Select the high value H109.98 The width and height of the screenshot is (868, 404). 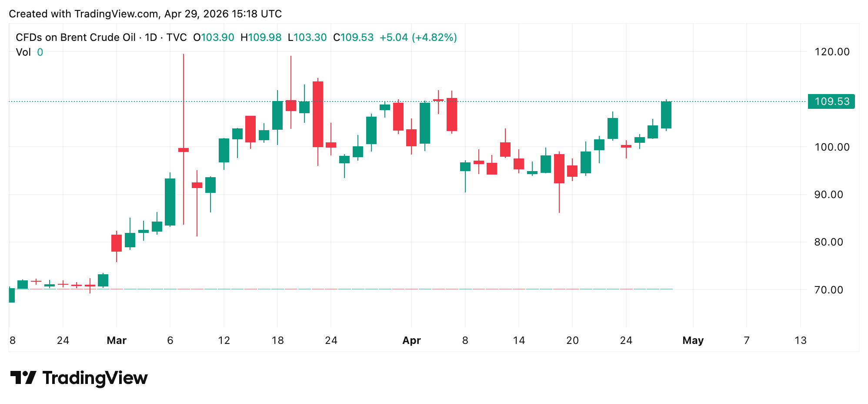(x=261, y=37)
